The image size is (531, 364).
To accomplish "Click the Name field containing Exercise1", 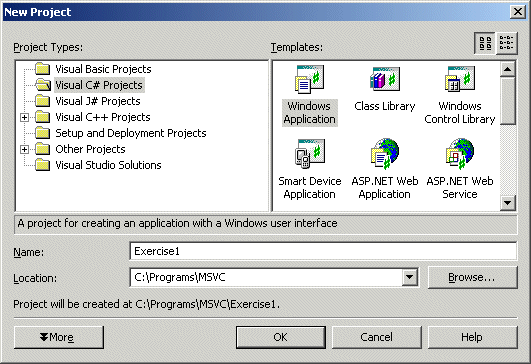I will (323, 251).
